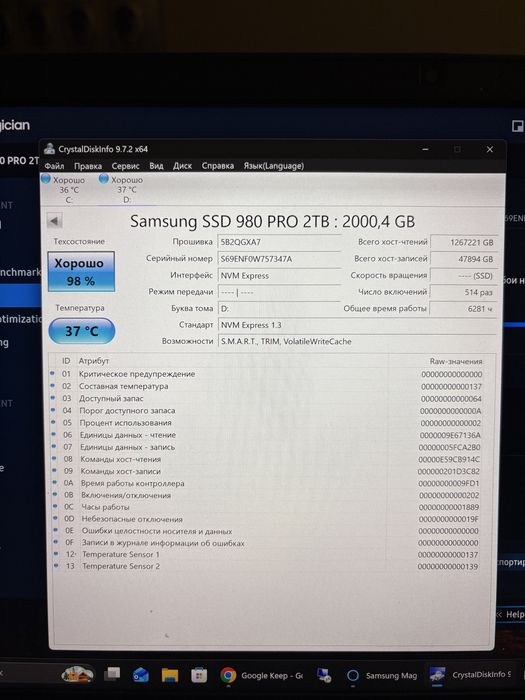
Task: Select the Возможности field with S.M.A.R.T., TRIM
Action: pos(357,342)
